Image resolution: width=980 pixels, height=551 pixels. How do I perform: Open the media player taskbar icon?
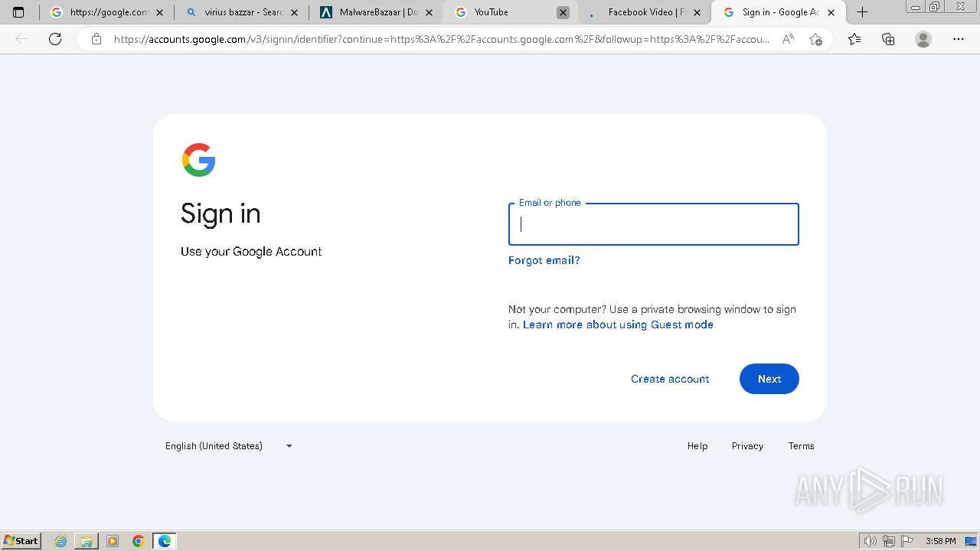pos(113,541)
